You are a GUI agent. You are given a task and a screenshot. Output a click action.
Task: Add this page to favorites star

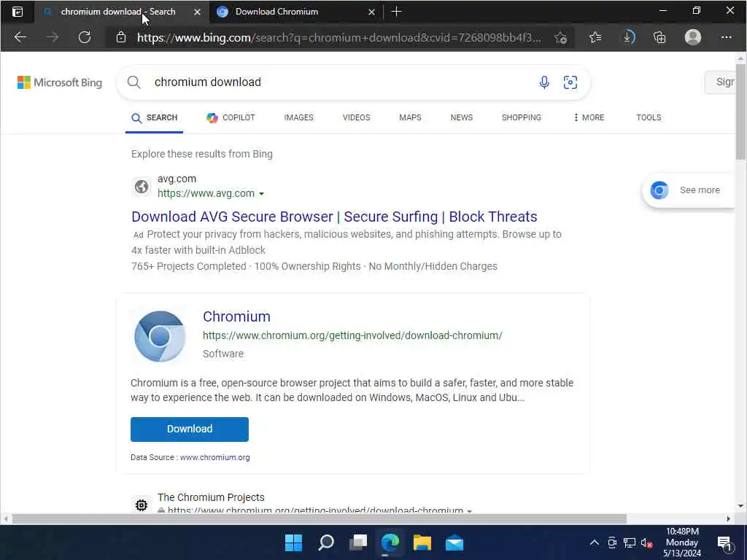pyautogui.click(x=561, y=38)
